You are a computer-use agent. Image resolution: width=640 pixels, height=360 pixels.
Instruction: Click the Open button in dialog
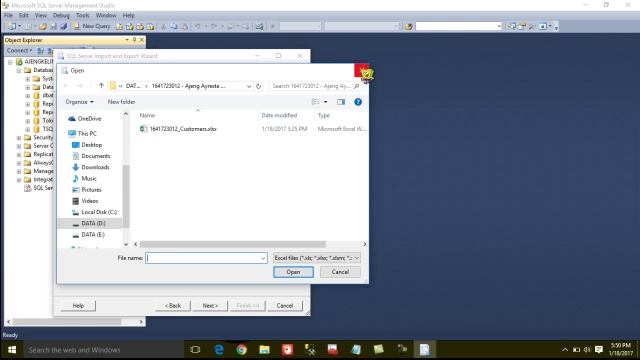[x=293, y=272]
